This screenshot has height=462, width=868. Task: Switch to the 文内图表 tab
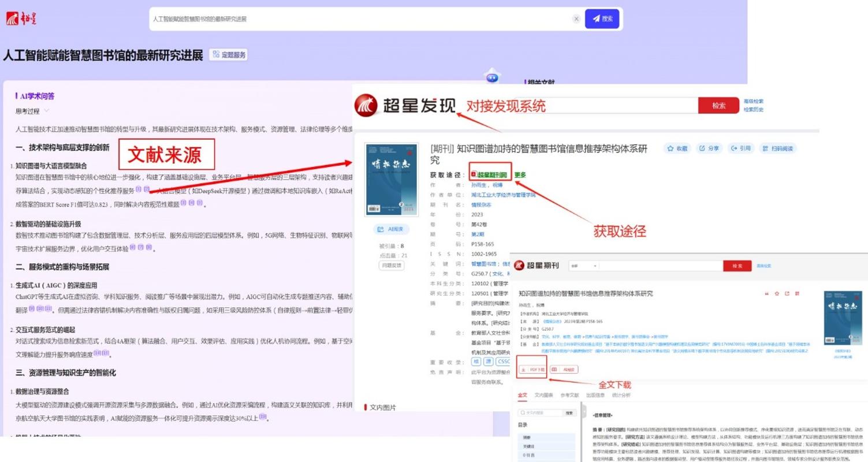[x=544, y=396]
